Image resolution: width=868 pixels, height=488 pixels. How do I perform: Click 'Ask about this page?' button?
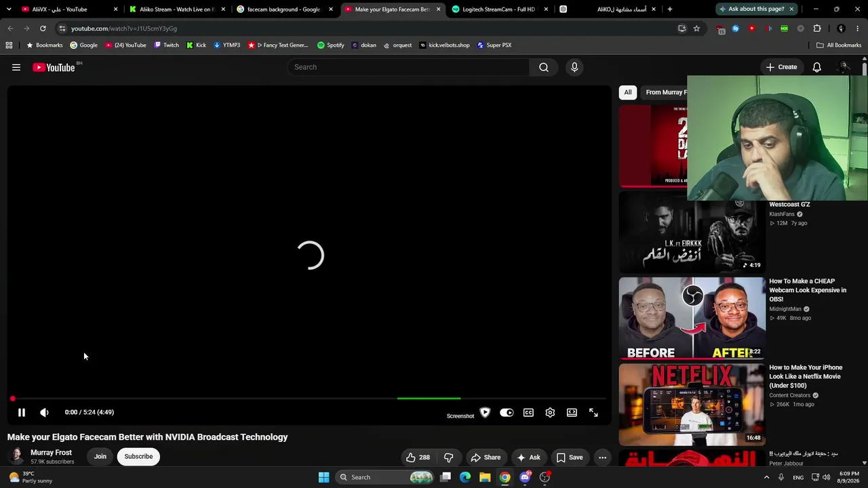click(756, 9)
